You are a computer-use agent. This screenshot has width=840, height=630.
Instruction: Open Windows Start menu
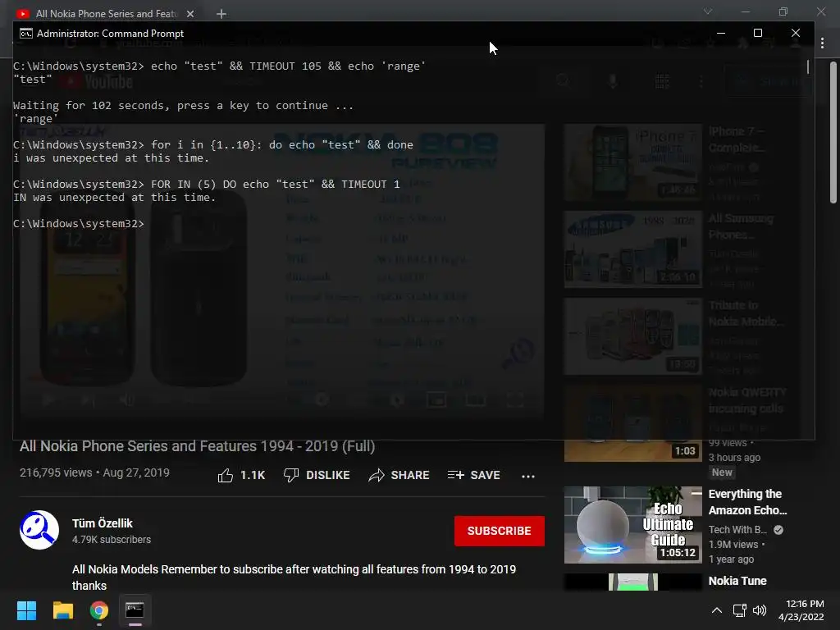(x=26, y=610)
